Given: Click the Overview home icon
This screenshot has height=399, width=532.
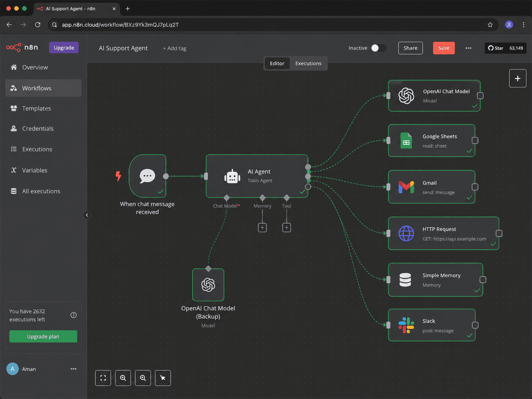Looking at the screenshot, I should pyautogui.click(x=14, y=67).
